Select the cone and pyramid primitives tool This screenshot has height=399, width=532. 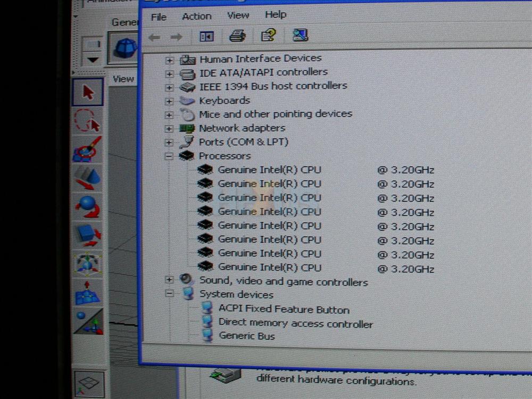[88, 178]
